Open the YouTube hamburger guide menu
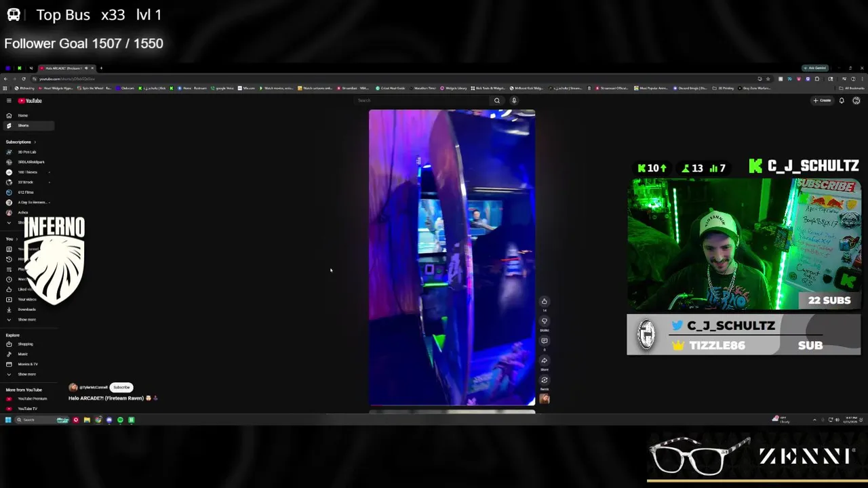The image size is (868, 488). coord(9,100)
